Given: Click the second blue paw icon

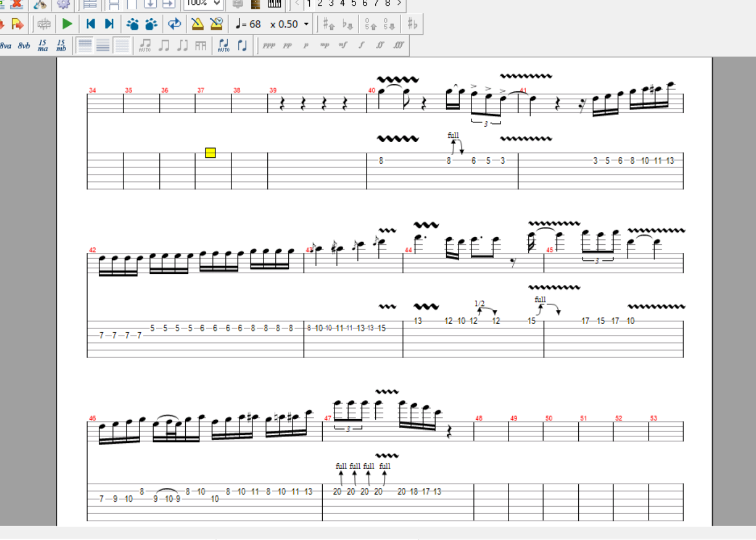Looking at the screenshot, I should (151, 24).
